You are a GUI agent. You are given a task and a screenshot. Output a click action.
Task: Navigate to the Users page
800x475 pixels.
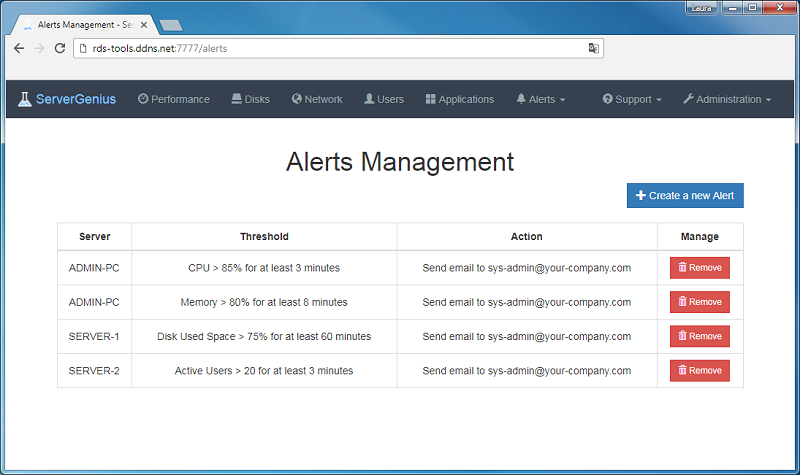click(384, 99)
